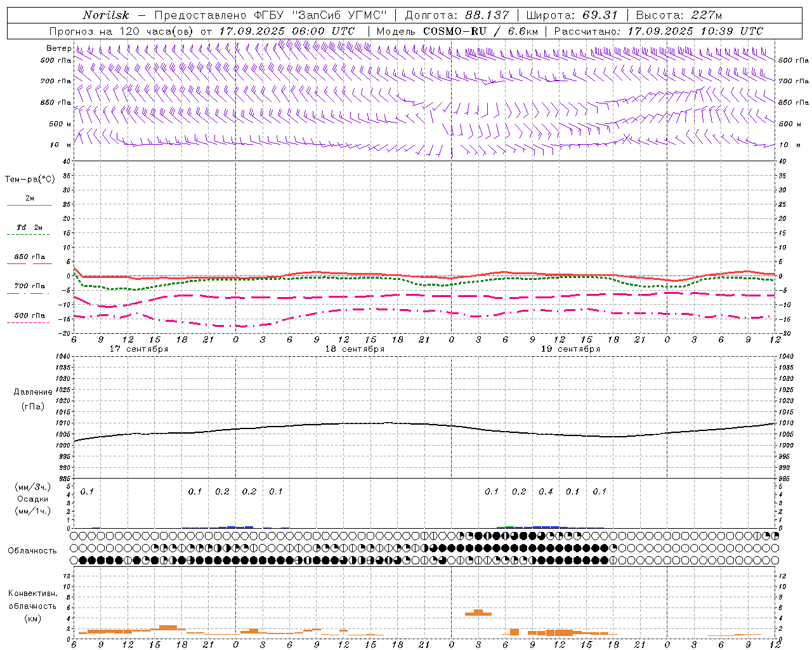Click the "0.4" precipitation amount value
812x650 pixels.
pos(546,491)
